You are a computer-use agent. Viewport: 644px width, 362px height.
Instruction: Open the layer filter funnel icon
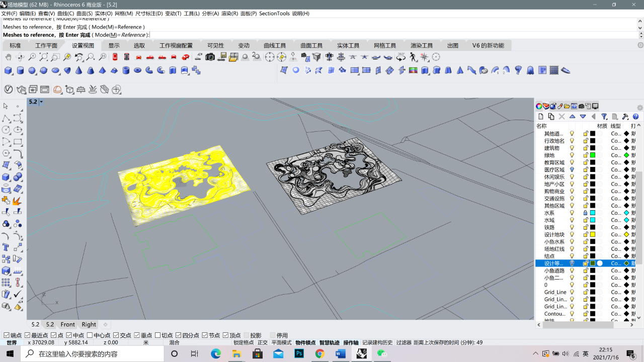(604, 117)
